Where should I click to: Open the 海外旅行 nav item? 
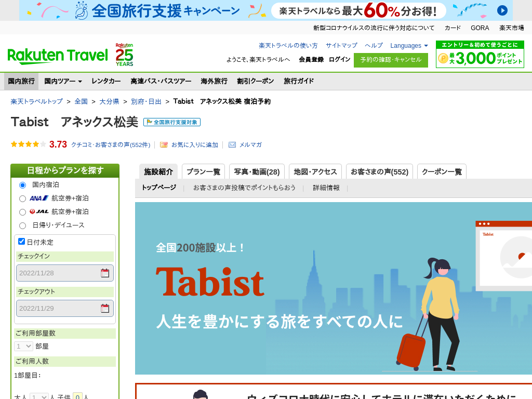[214, 81]
